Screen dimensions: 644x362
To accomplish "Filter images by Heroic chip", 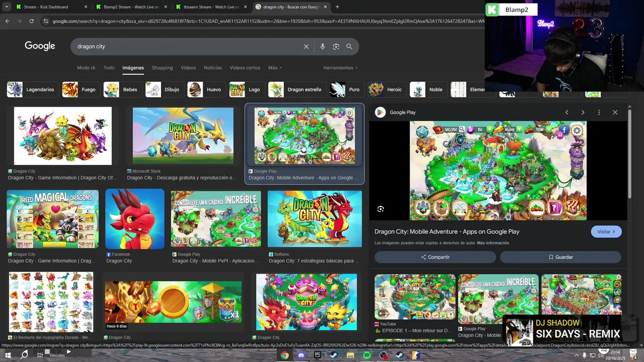I will (x=386, y=89).
